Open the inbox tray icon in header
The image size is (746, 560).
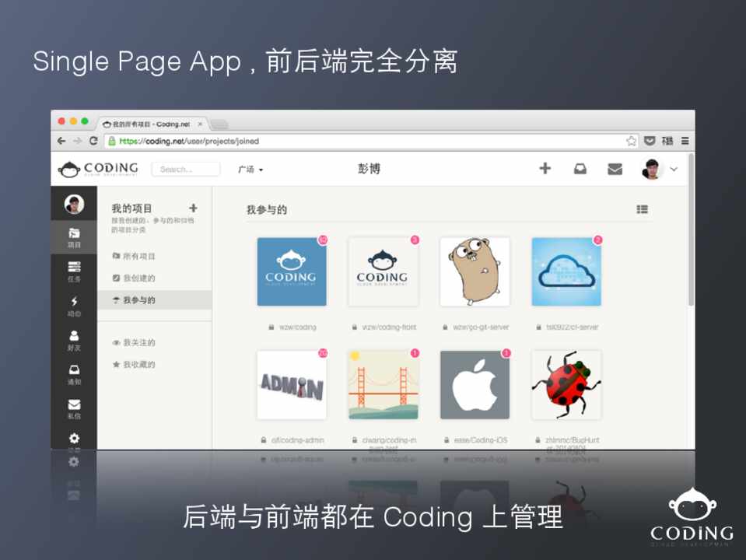coord(580,169)
